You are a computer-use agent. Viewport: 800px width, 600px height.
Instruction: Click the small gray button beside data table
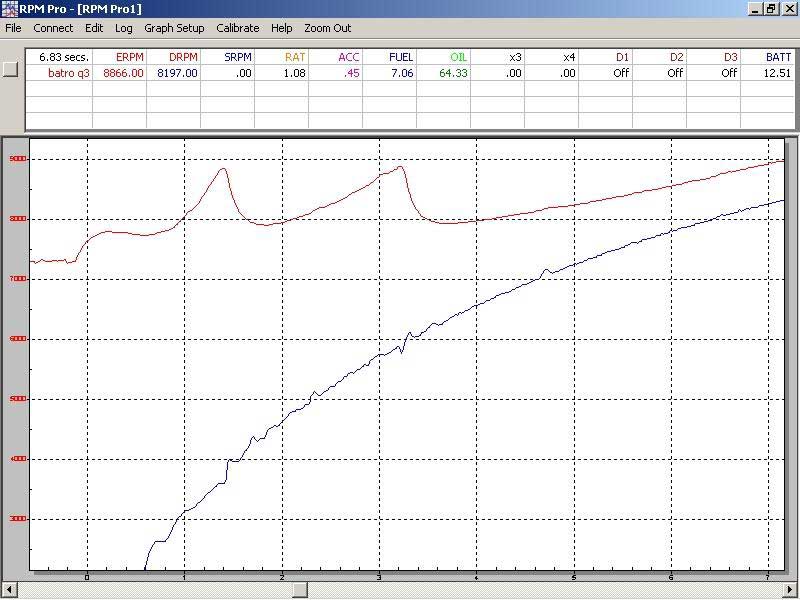pos(10,69)
